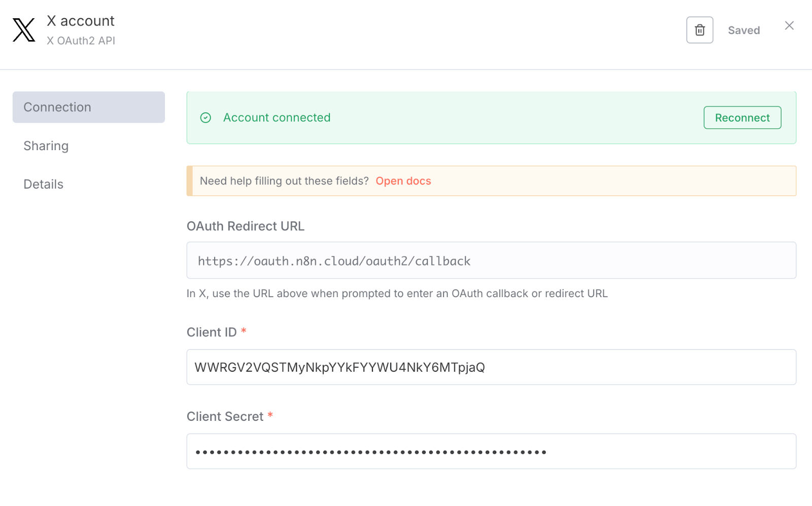The height and width of the screenshot is (506, 812).
Task: Close the X account dialog
Action: [x=789, y=25]
